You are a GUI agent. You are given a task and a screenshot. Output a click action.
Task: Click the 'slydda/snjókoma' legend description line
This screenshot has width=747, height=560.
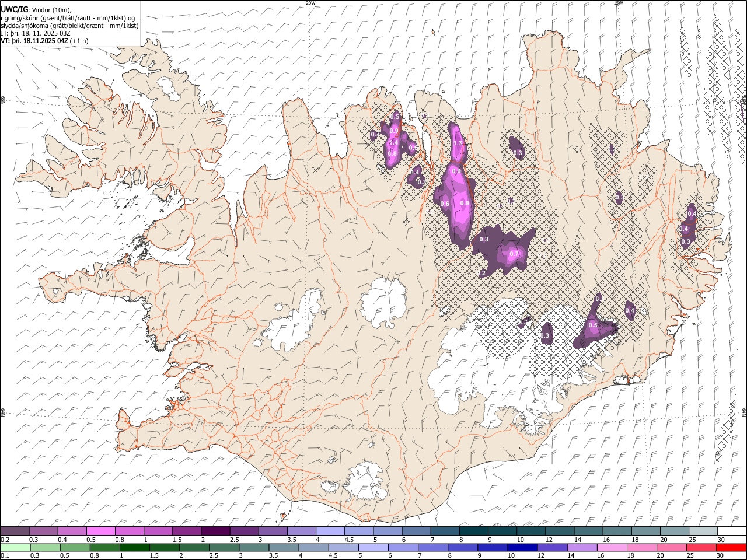(69, 26)
